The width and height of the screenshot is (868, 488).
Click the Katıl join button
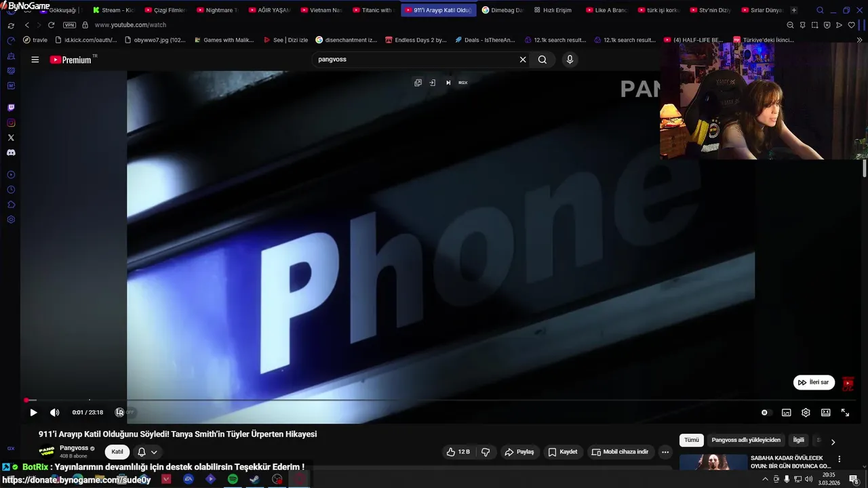point(117,452)
